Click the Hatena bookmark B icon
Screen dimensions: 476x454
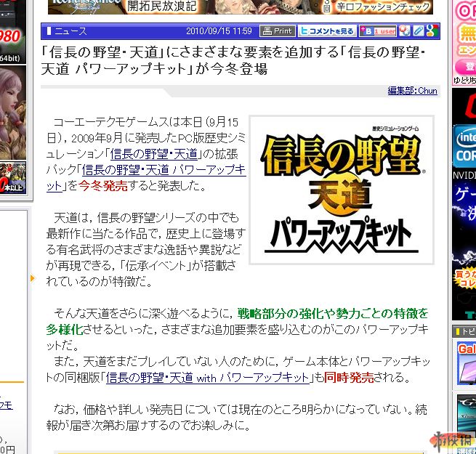(366, 31)
